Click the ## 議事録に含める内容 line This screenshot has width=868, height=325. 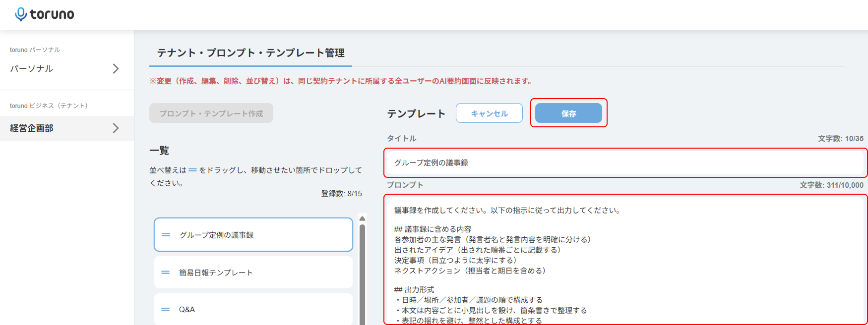(x=433, y=229)
